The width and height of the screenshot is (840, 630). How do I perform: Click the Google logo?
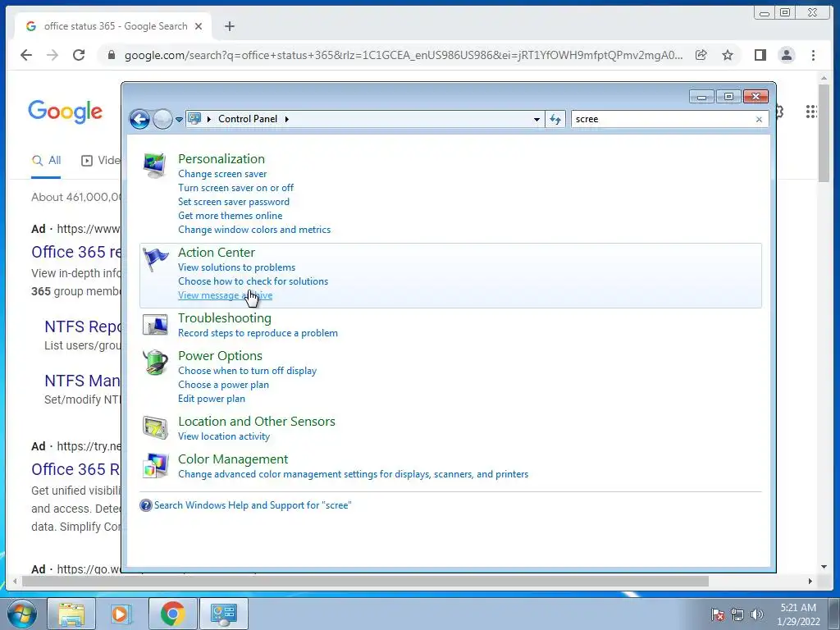coord(65,112)
